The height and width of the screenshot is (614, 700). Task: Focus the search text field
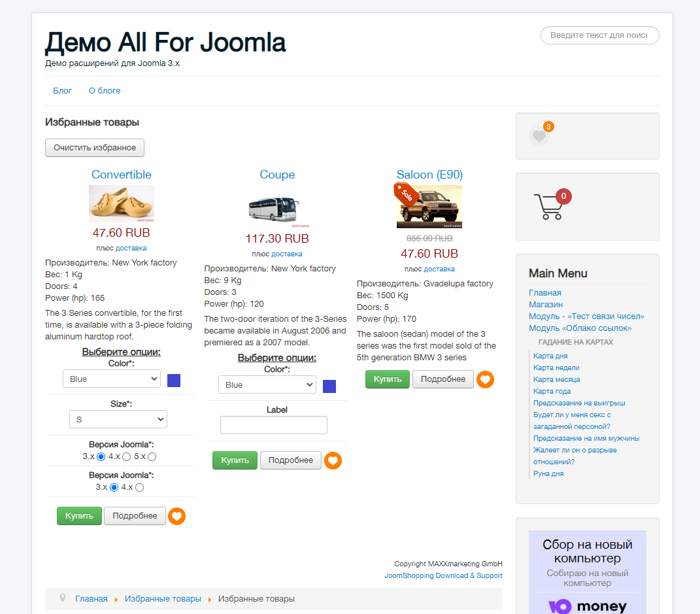click(599, 35)
